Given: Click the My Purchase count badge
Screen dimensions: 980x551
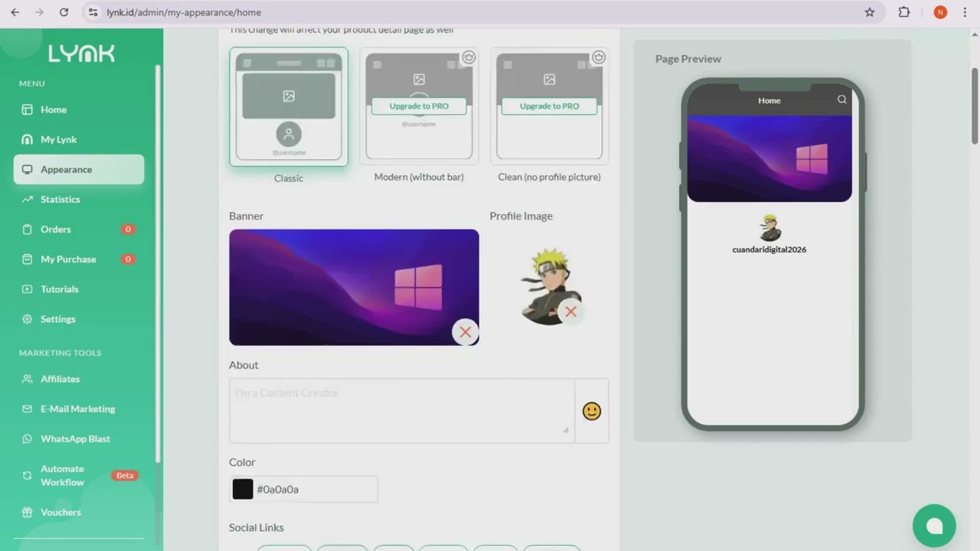Looking at the screenshot, I should [x=128, y=259].
